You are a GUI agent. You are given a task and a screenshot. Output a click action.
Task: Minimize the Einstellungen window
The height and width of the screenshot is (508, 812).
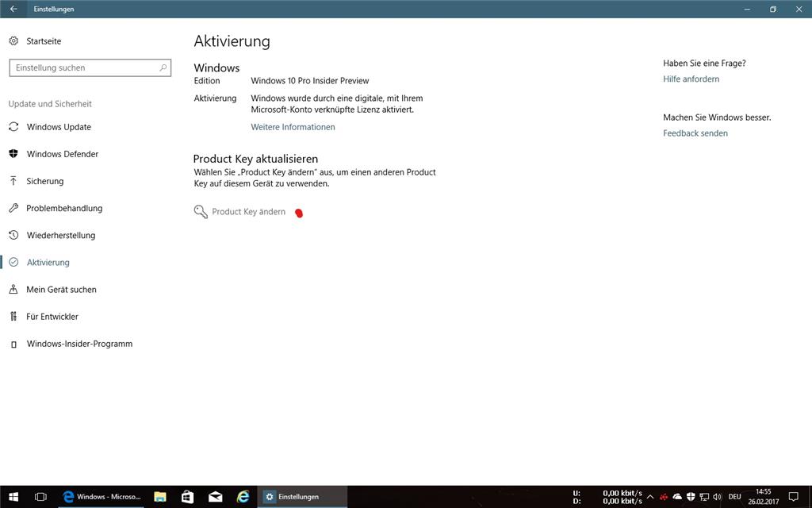[747, 9]
